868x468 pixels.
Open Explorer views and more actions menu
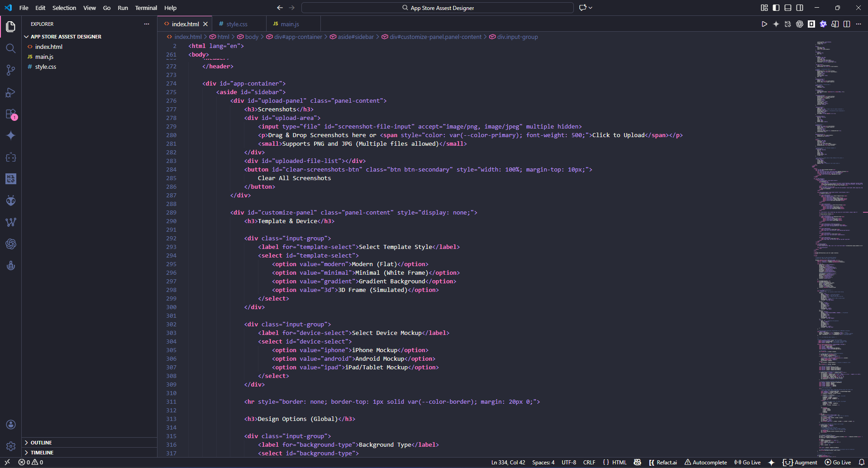coord(147,24)
